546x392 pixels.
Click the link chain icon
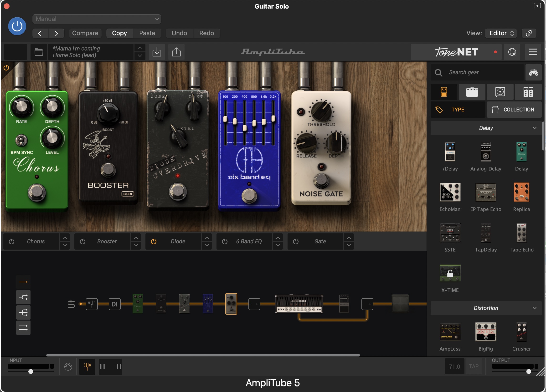(529, 33)
